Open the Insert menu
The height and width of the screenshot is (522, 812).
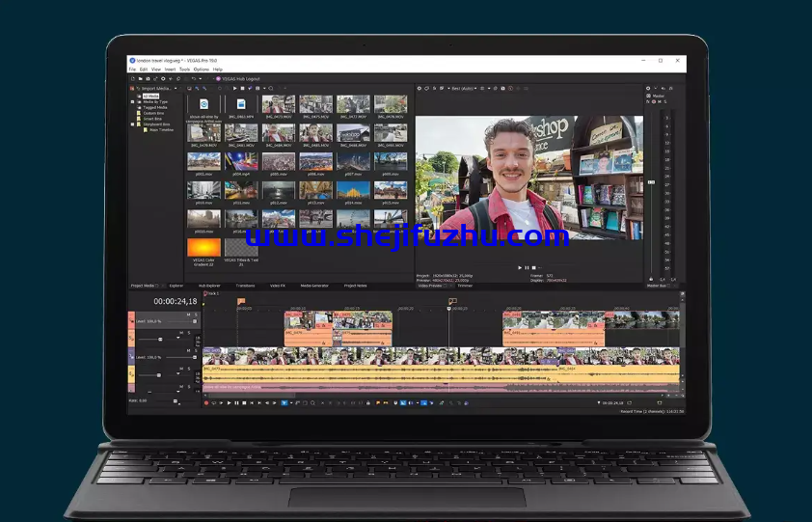(170, 69)
